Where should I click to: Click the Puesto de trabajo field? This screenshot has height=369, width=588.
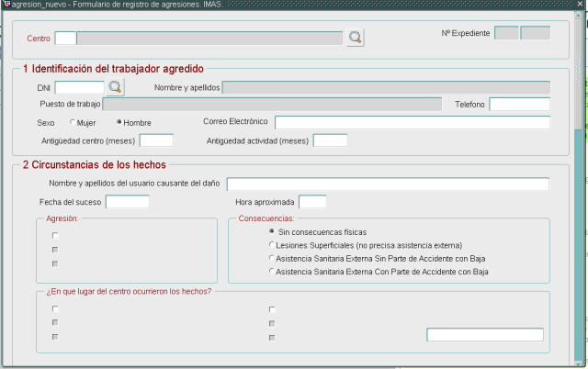[x=272, y=105]
